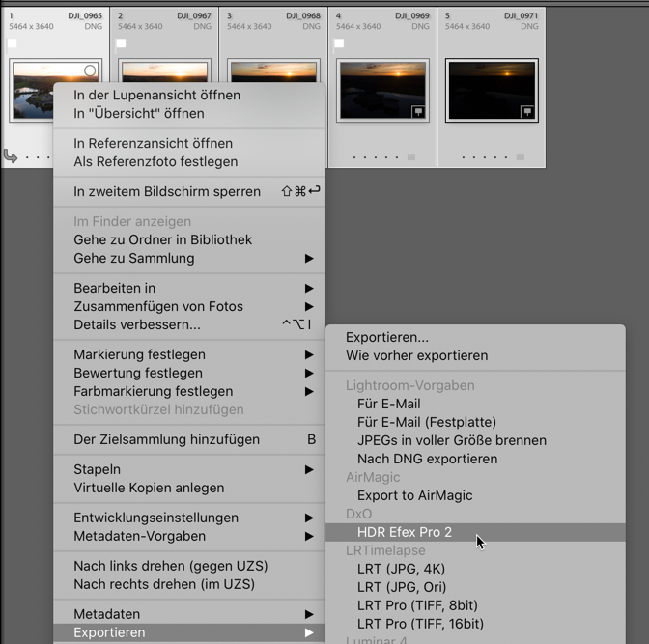This screenshot has width=649, height=644.
Task: Click the comment badge on DJI_0971 thumbnail
Action: click(x=527, y=111)
